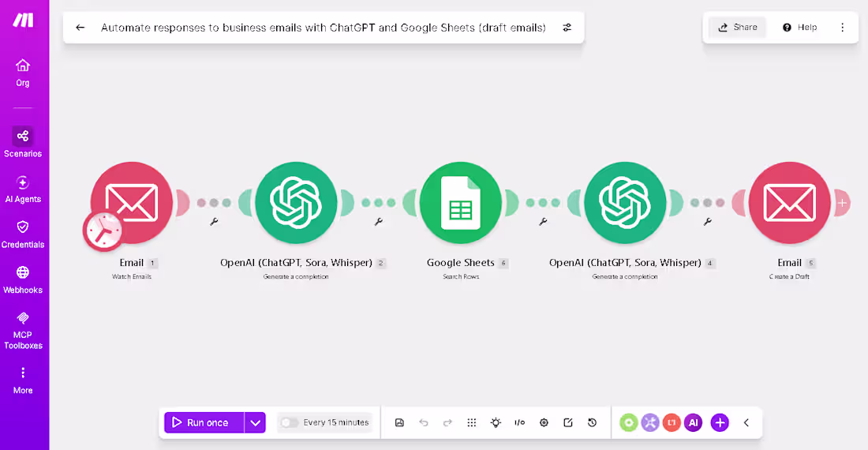Add a module after Email Create a Draft
The height and width of the screenshot is (450, 868).
[842, 203]
